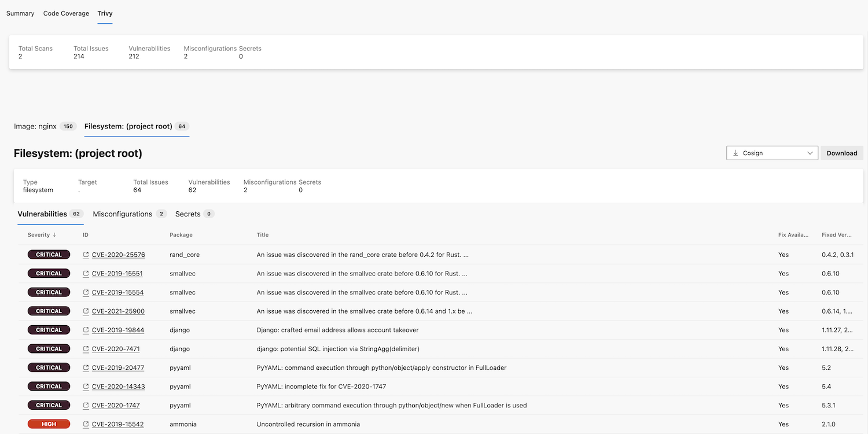The width and height of the screenshot is (868, 434).
Task: Toggle sorting on the Fixed Version column
Action: [836, 235]
